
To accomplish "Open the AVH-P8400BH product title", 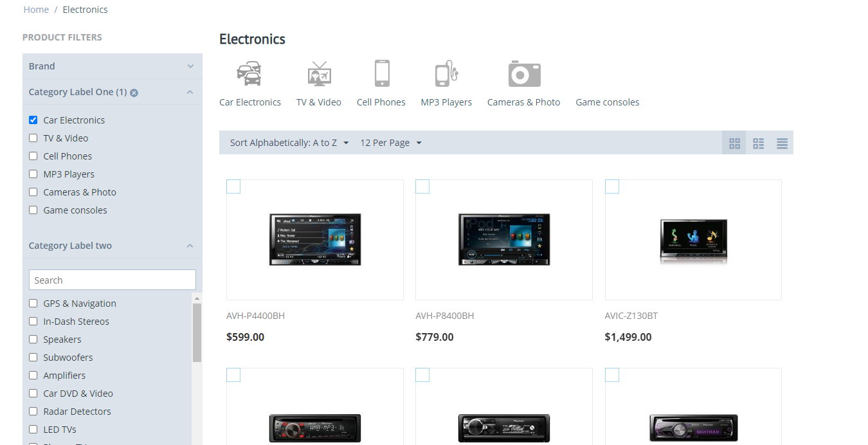I will click(x=445, y=316).
